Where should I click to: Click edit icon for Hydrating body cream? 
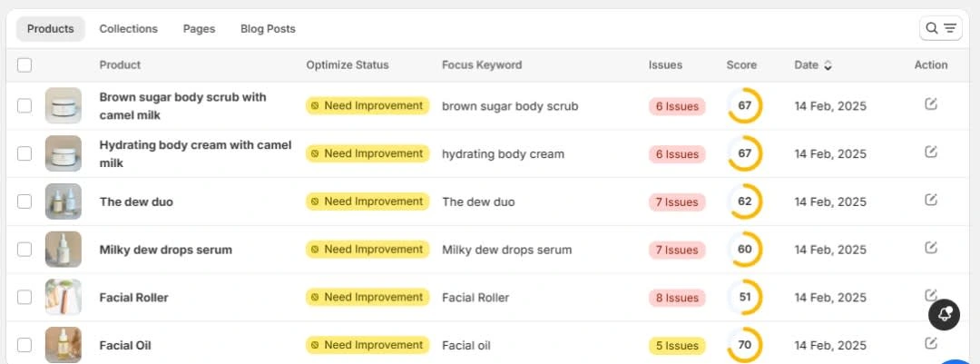click(x=931, y=152)
